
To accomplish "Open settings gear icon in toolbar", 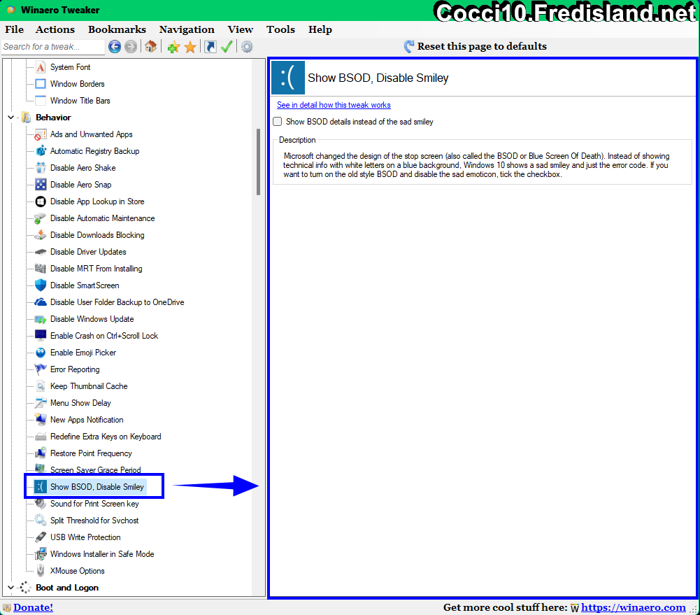I will pos(247,46).
